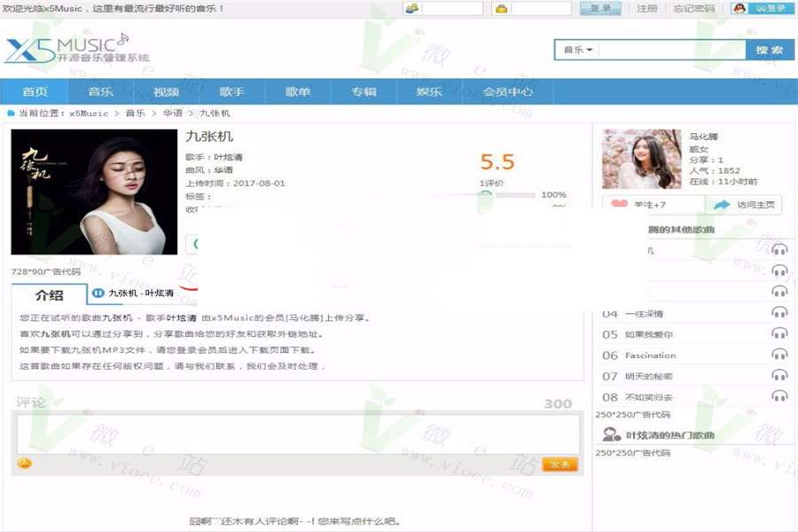Open song 不如笑归去 in the list
The height and width of the screenshot is (532, 798).
[649, 397]
